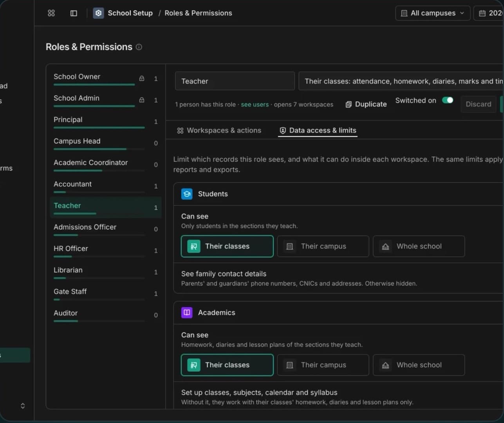Select the Auditor role
The height and width of the screenshot is (423, 504).
coord(106,315)
